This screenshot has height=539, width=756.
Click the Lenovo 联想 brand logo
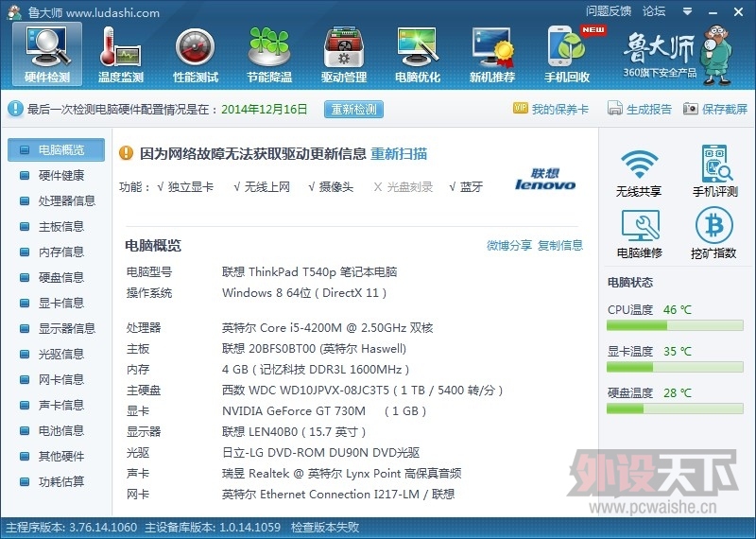(545, 179)
